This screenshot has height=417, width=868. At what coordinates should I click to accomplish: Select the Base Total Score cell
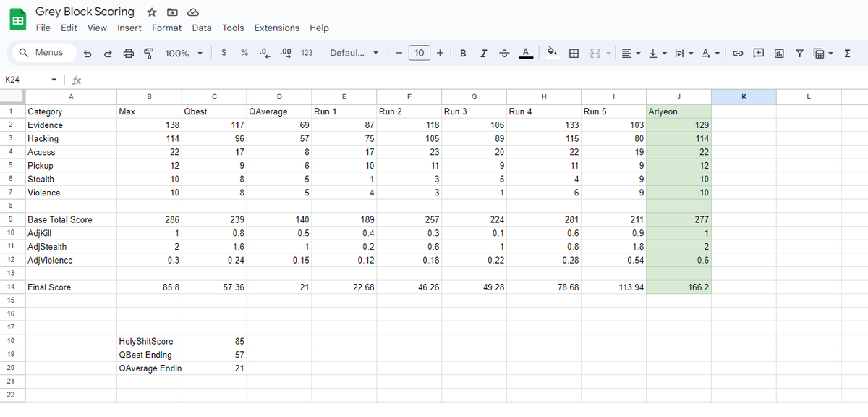coord(70,219)
